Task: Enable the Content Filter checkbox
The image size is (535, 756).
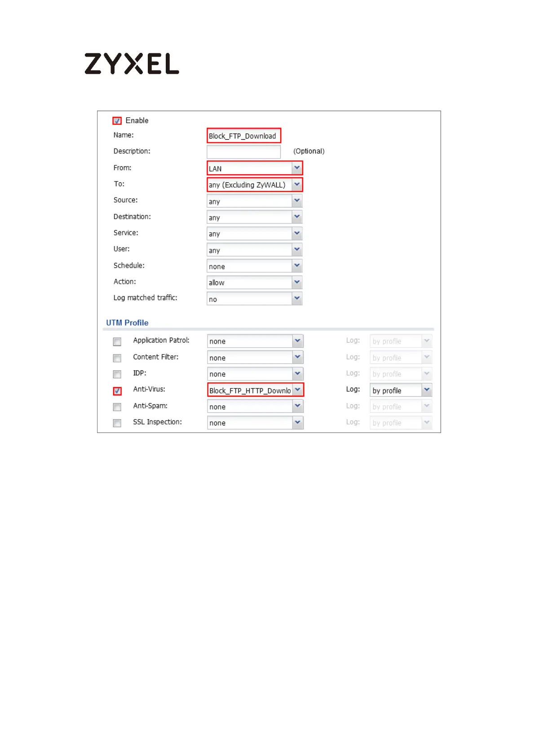Action: point(117,358)
